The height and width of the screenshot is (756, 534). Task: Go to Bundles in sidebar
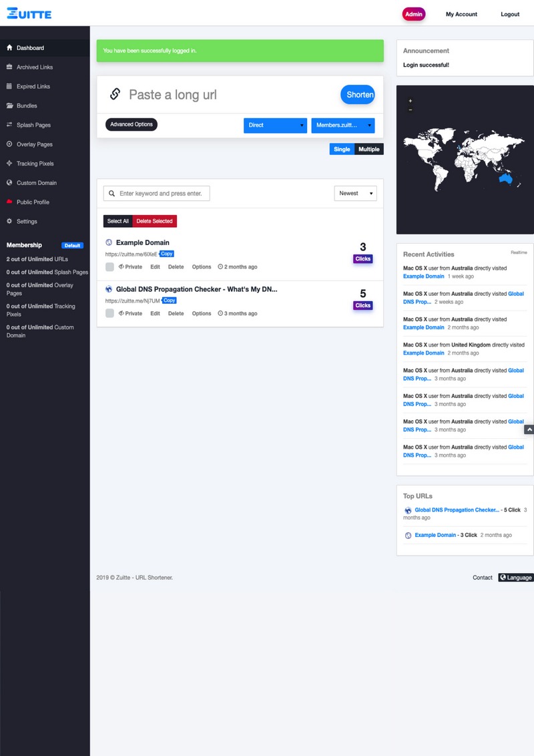coord(27,106)
